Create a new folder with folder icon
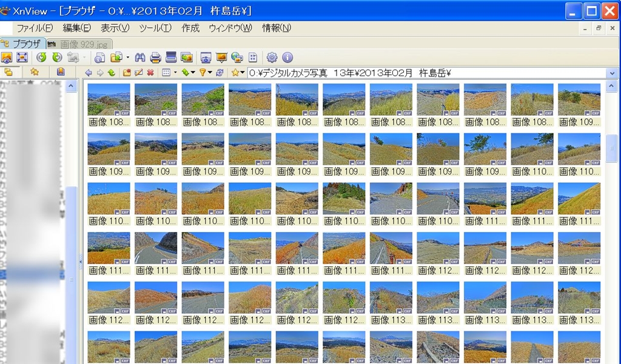Screen dimensions: 621x364 tap(127, 73)
